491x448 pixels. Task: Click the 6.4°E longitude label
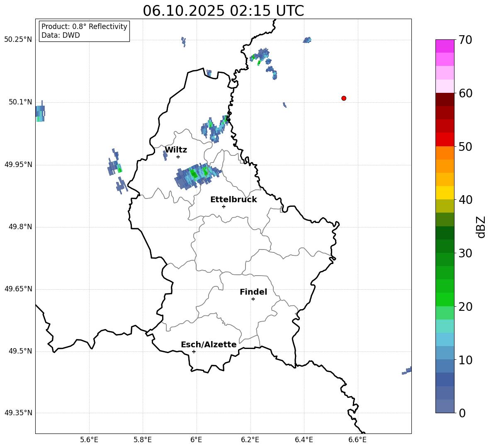304,440
